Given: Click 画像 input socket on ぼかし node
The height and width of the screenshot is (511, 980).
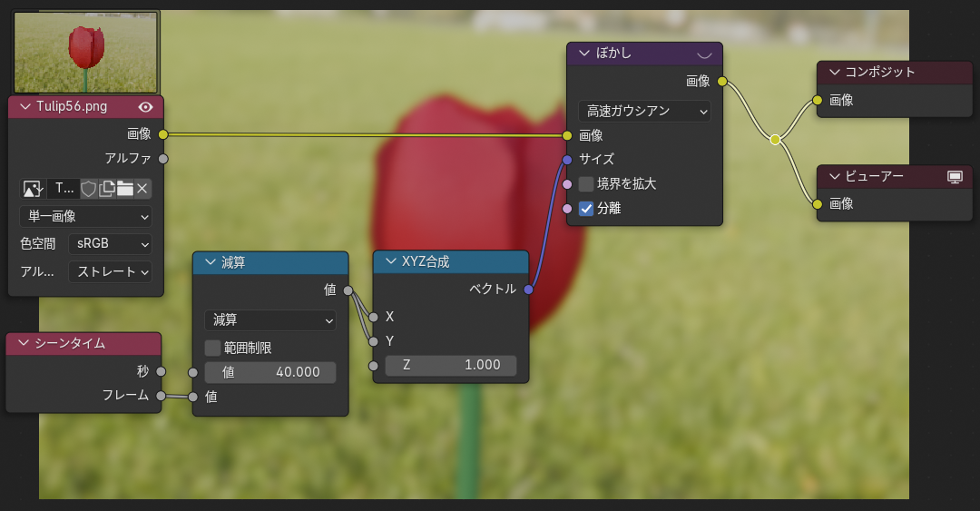Looking at the screenshot, I should click(567, 136).
